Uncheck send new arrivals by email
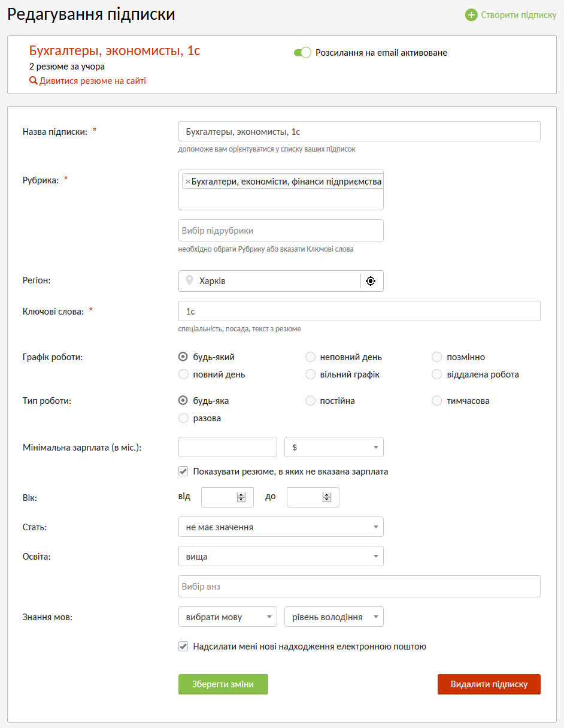Viewport: 564px width, 728px height. [183, 647]
